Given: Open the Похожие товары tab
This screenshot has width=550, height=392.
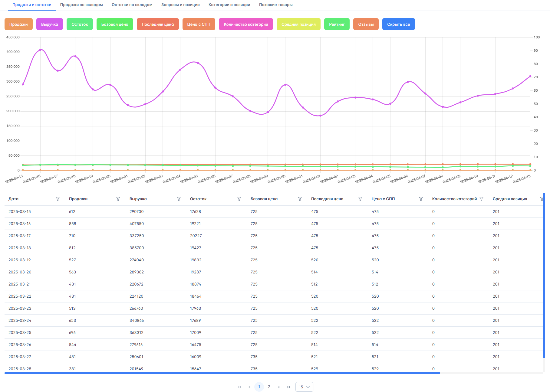Looking at the screenshot, I should pos(275,5).
